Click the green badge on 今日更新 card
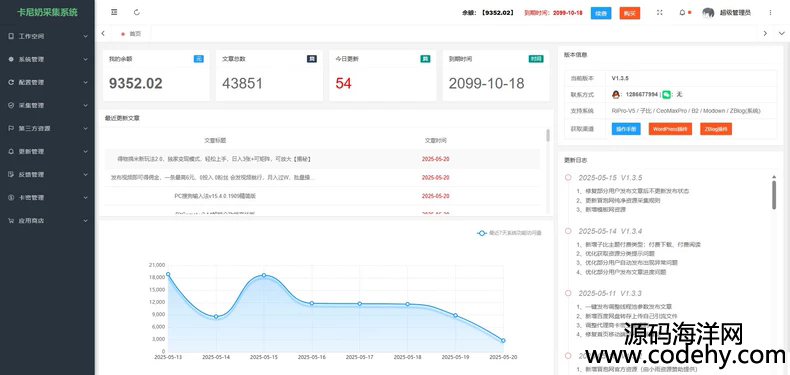 click(425, 59)
